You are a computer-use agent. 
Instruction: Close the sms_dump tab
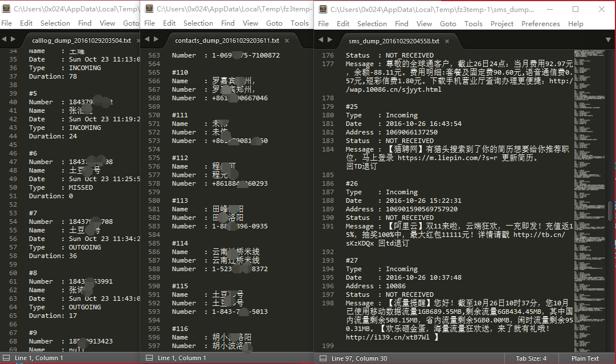pyautogui.click(x=447, y=41)
